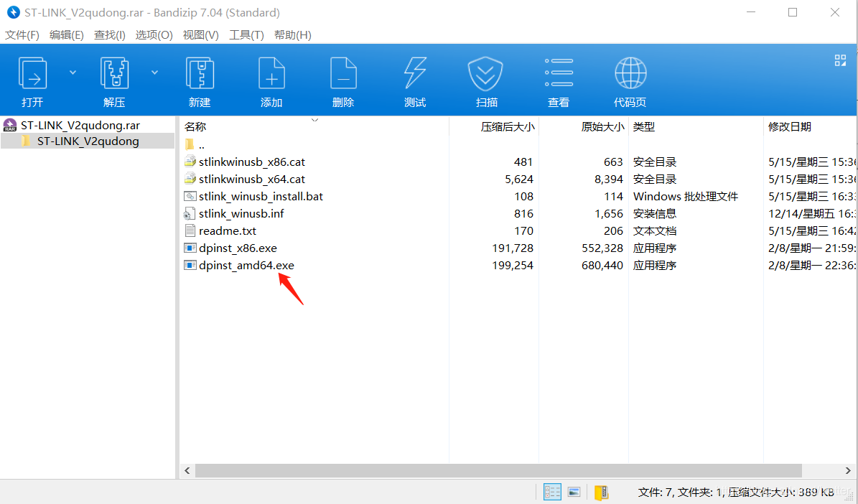The height and width of the screenshot is (504, 858).
Task: Select ST-LINK_V2qudong.rar root in tree
Action: pyautogui.click(x=80, y=126)
